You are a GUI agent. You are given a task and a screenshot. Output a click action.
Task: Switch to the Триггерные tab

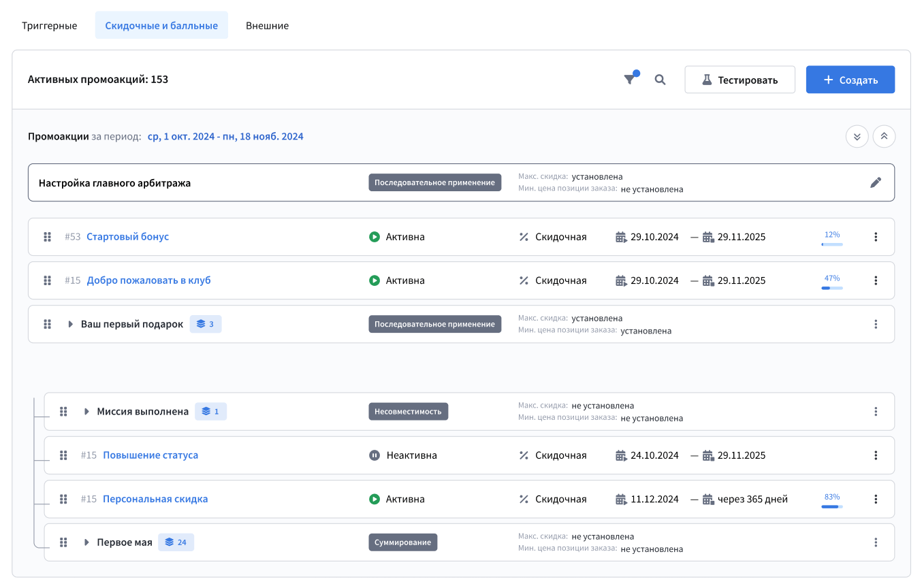49,26
